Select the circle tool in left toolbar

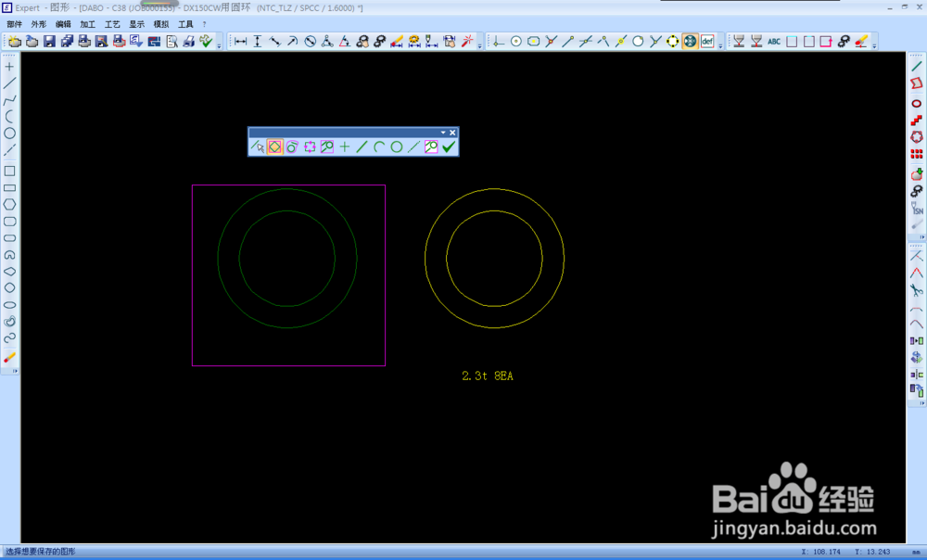(x=9, y=134)
